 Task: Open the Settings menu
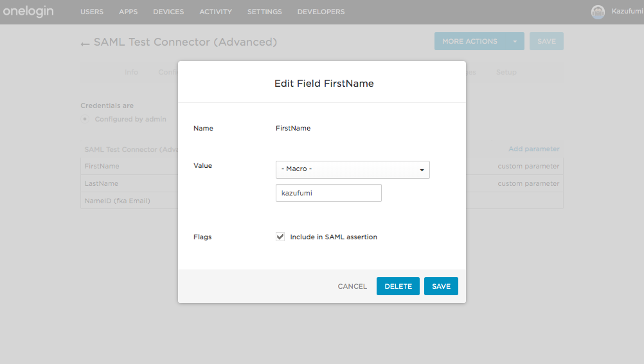[x=265, y=12]
